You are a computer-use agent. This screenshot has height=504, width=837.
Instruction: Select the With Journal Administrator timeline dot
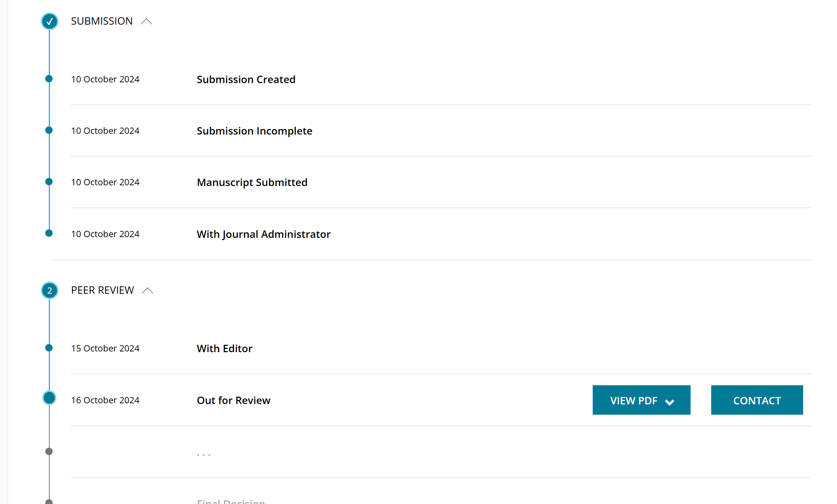pos(49,233)
